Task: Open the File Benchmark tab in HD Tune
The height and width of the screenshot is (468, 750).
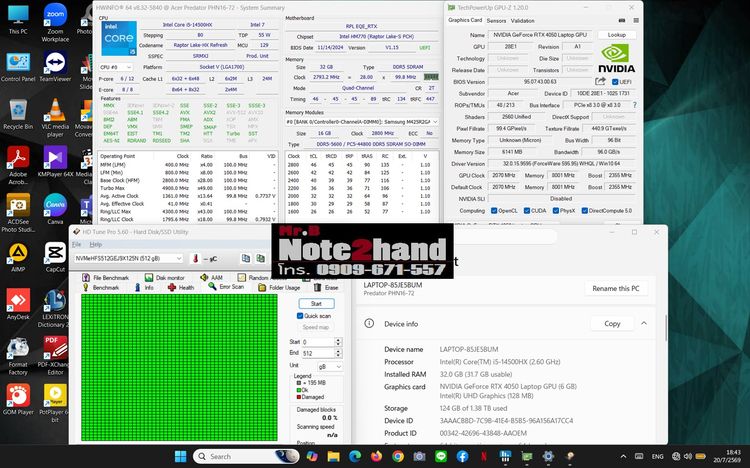Action: pyautogui.click(x=105, y=278)
